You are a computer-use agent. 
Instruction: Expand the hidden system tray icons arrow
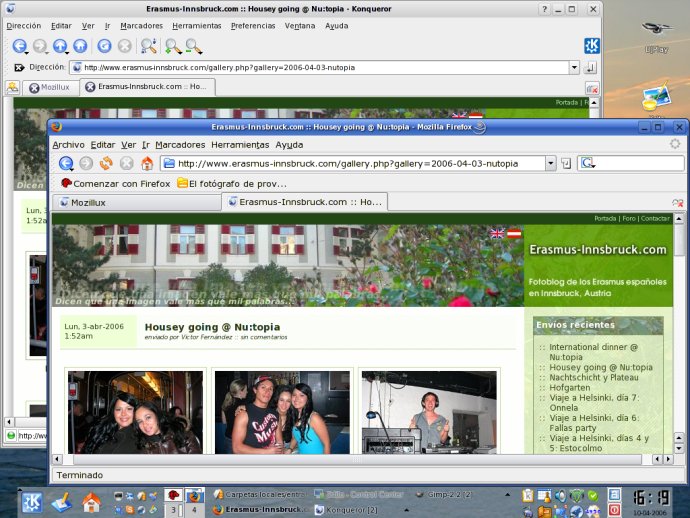point(507,495)
